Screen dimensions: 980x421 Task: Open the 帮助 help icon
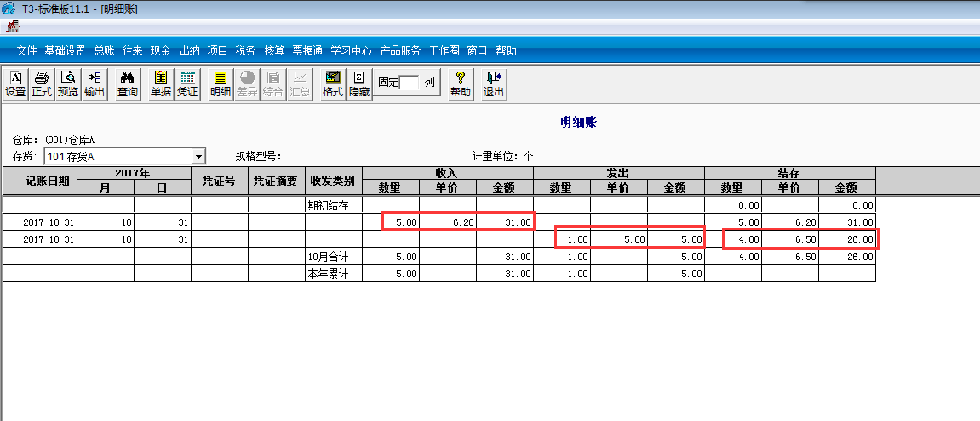coord(460,84)
